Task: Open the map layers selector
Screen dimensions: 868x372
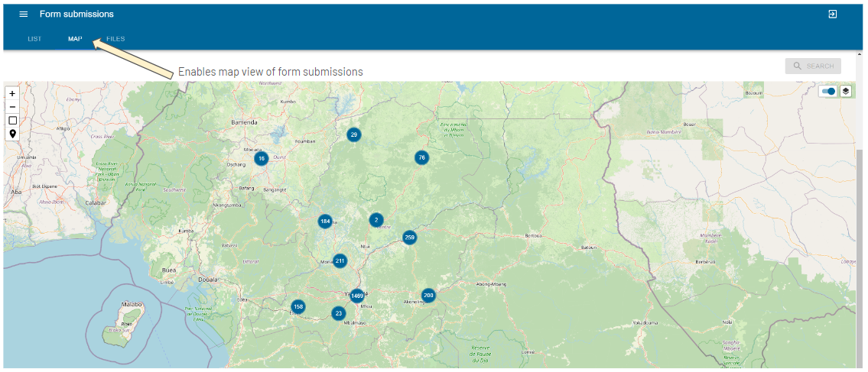Action: [x=845, y=91]
